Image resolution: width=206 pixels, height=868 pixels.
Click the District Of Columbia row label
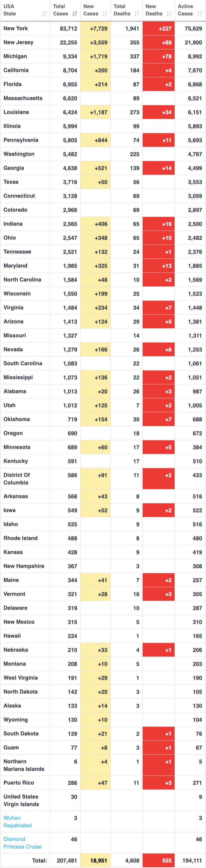(x=16, y=479)
